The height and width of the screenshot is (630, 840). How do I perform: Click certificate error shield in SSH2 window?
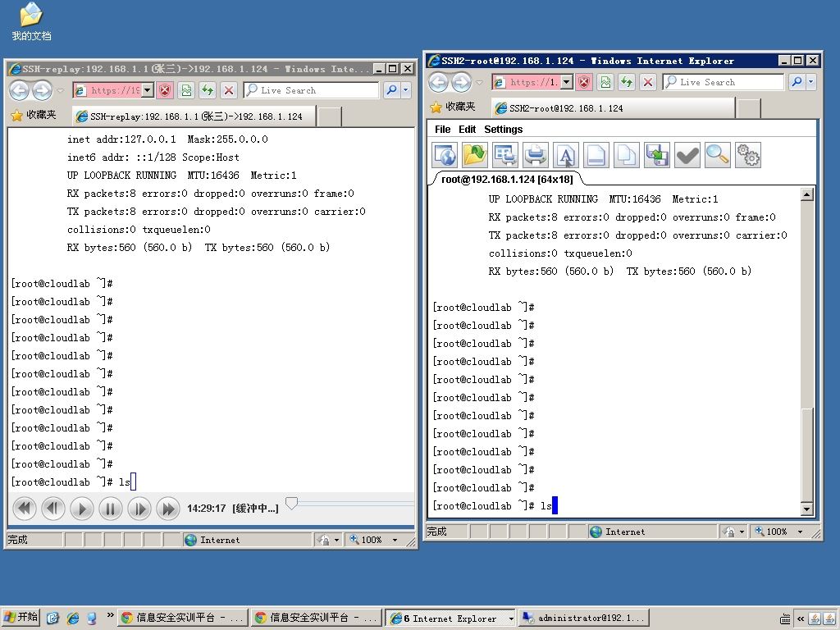584,83
